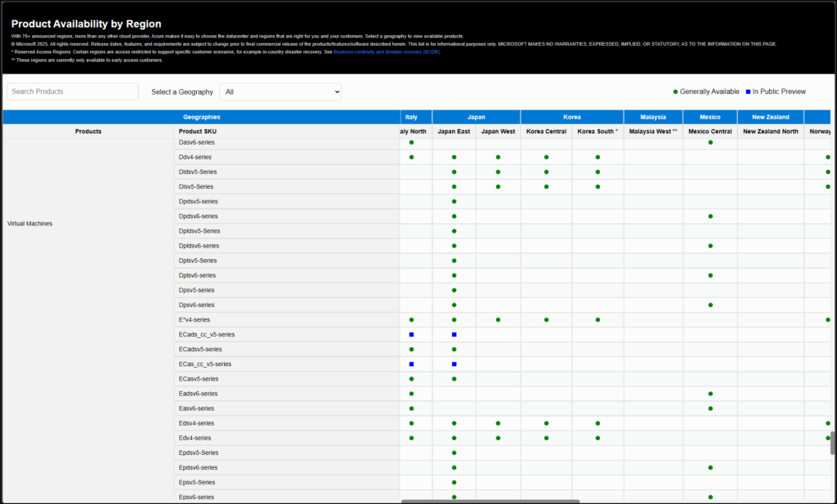This screenshot has height=504, width=837.
Task: Click Dpsv5-series dot under Japan East
Action: tap(454, 290)
